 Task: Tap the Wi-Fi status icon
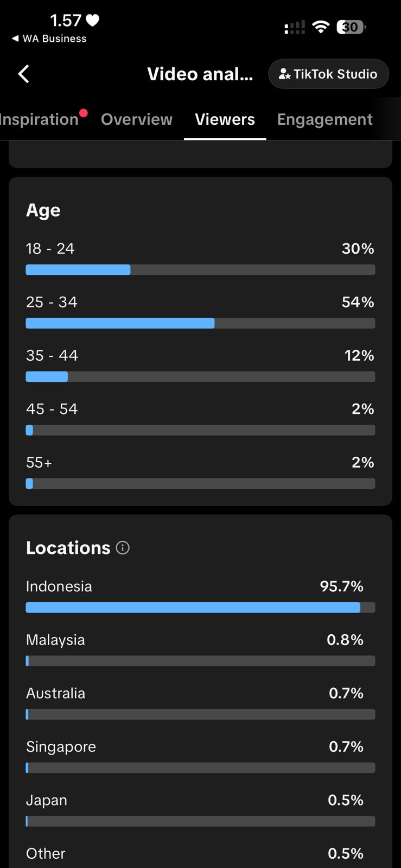[321, 27]
